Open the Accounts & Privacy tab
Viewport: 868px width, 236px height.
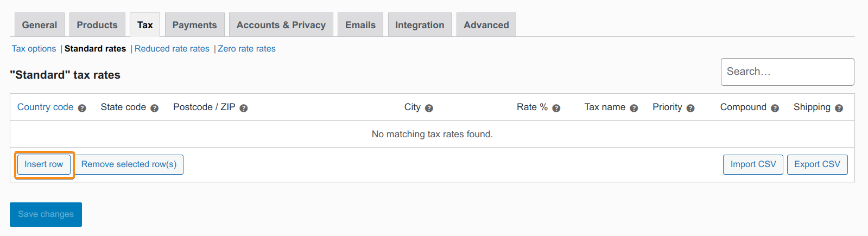[x=281, y=25]
